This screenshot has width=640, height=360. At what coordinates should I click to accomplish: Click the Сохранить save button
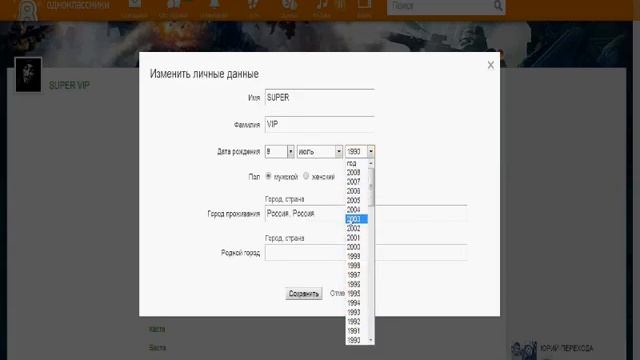304,293
